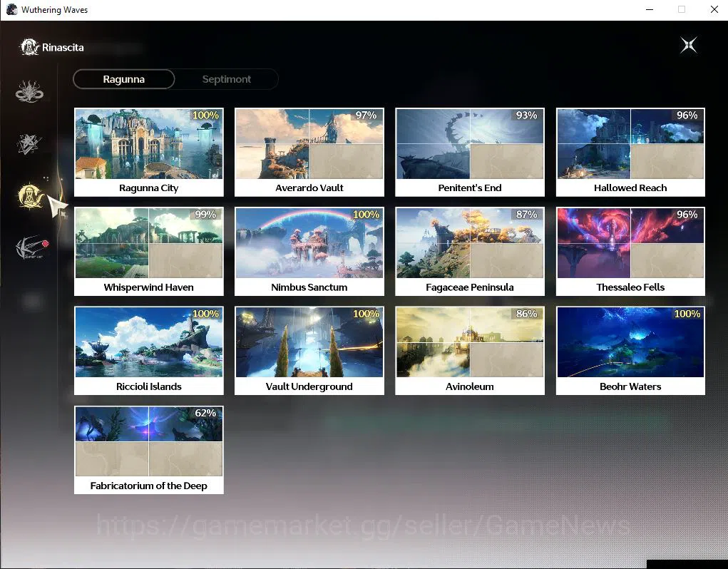Close the exploration panel with the X icon
This screenshot has height=569, width=728.
[x=689, y=45]
